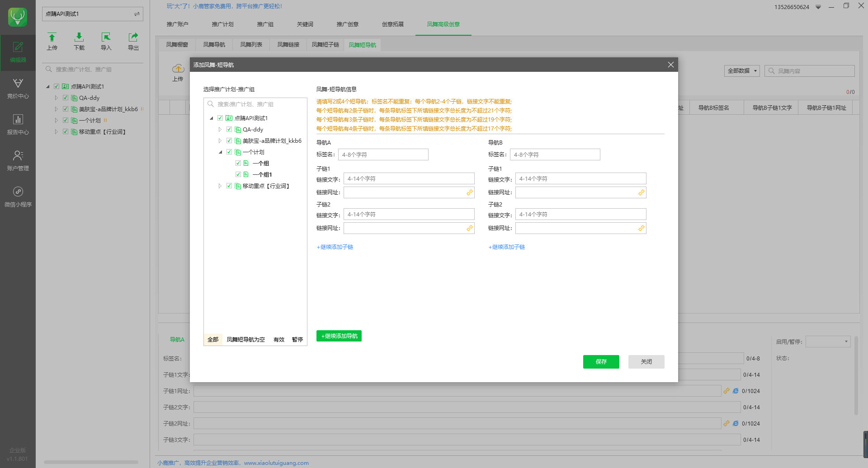868x468 pixels.
Task: Toggle 一个计划 checkbox in dialog tree
Action: click(x=229, y=152)
